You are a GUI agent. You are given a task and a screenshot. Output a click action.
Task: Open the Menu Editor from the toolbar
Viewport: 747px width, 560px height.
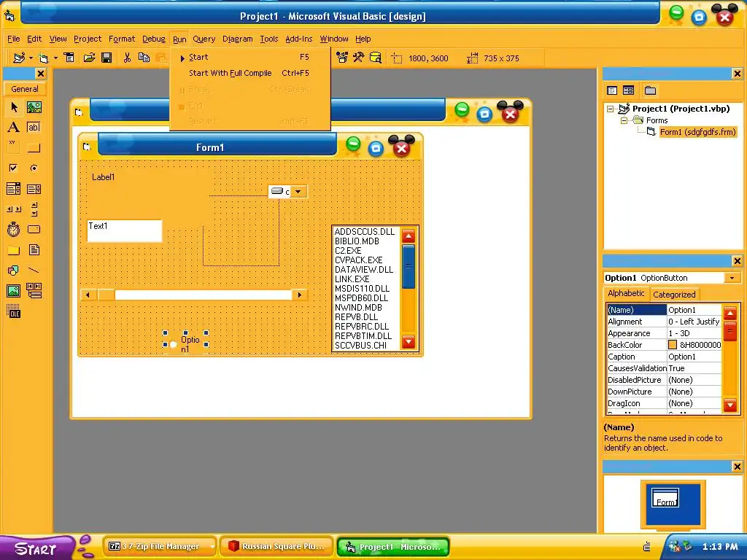tap(69, 58)
